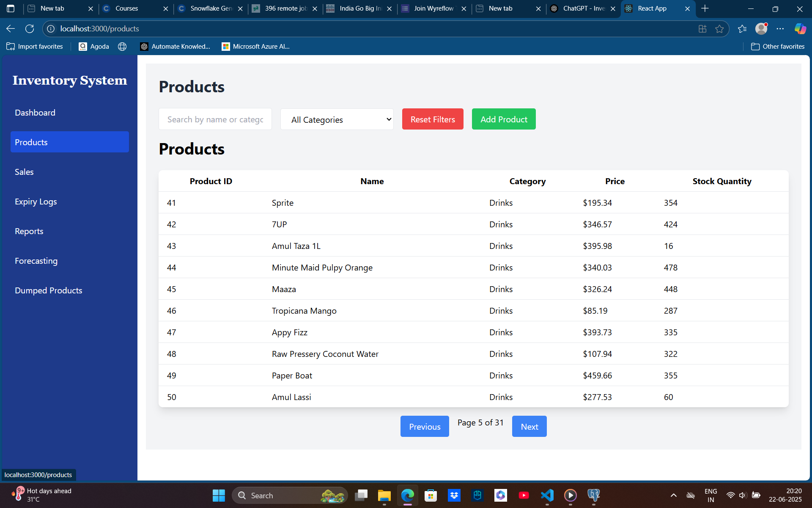The height and width of the screenshot is (508, 812).
Task: Expand the All Categories dropdown
Action: point(337,119)
